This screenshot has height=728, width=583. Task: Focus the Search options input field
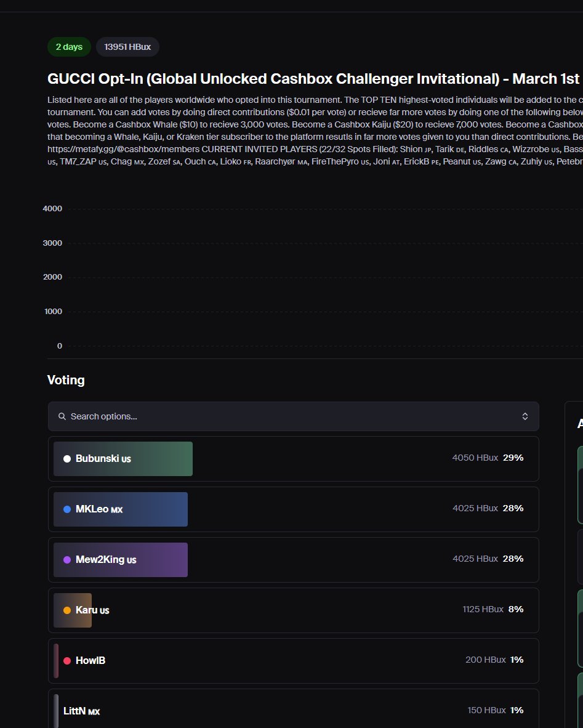(x=294, y=416)
